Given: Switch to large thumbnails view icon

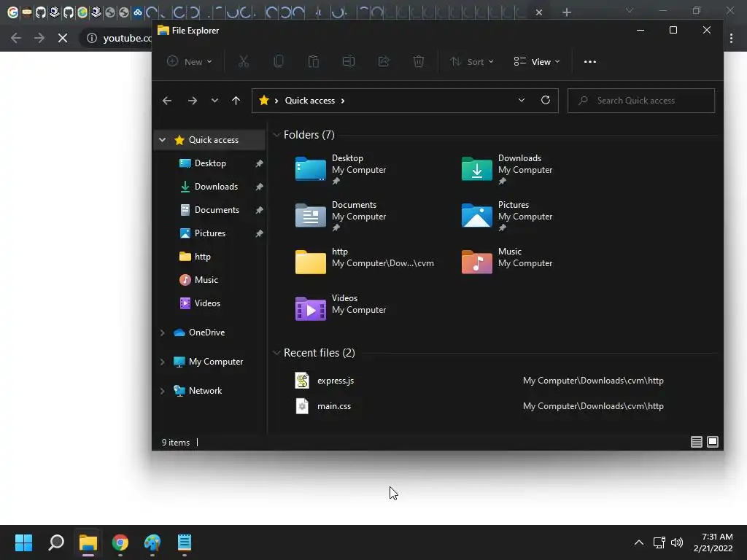Looking at the screenshot, I should coord(713,442).
